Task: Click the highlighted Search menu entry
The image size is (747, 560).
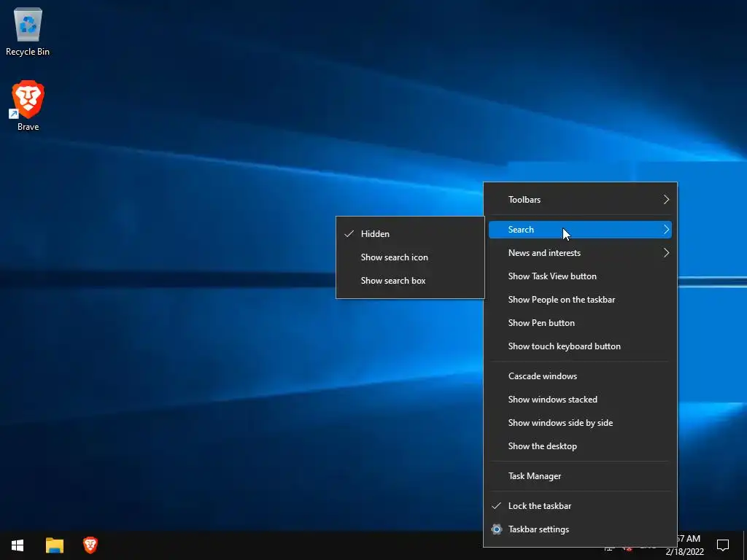Action: point(580,230)
